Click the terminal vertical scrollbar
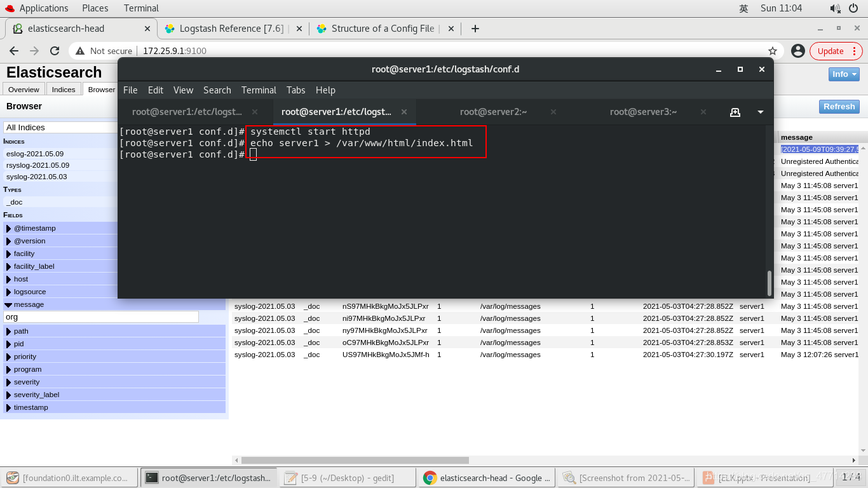 pos(770,283)
